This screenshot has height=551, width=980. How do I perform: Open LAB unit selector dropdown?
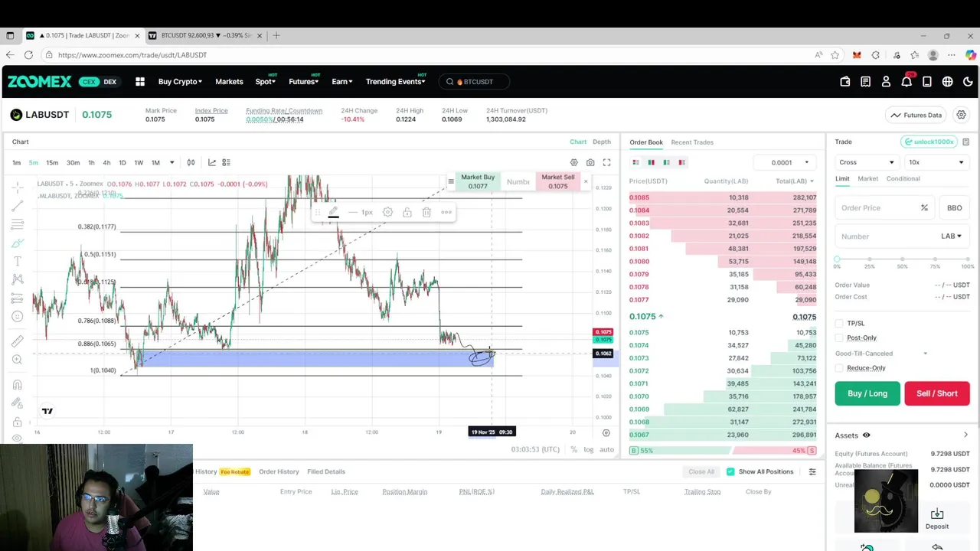click(x=951, y=236)
